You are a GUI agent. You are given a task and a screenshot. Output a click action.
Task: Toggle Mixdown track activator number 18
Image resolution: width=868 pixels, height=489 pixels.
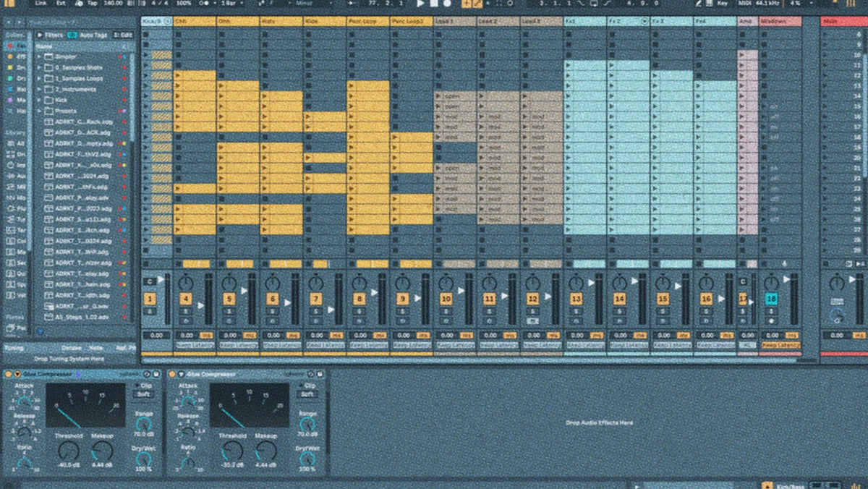(x=771, y=299)
